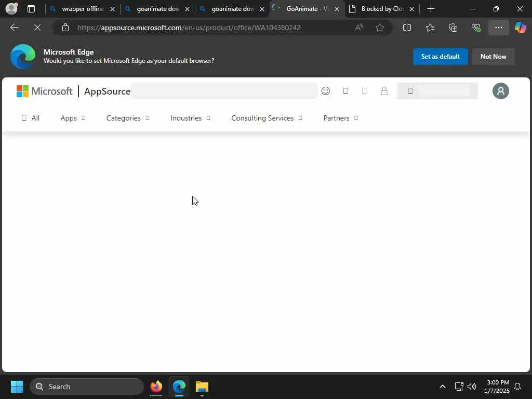The height and width of the screenshot is (399, 532).
Task: Open split screen icon
Action: tap(407, 28)
